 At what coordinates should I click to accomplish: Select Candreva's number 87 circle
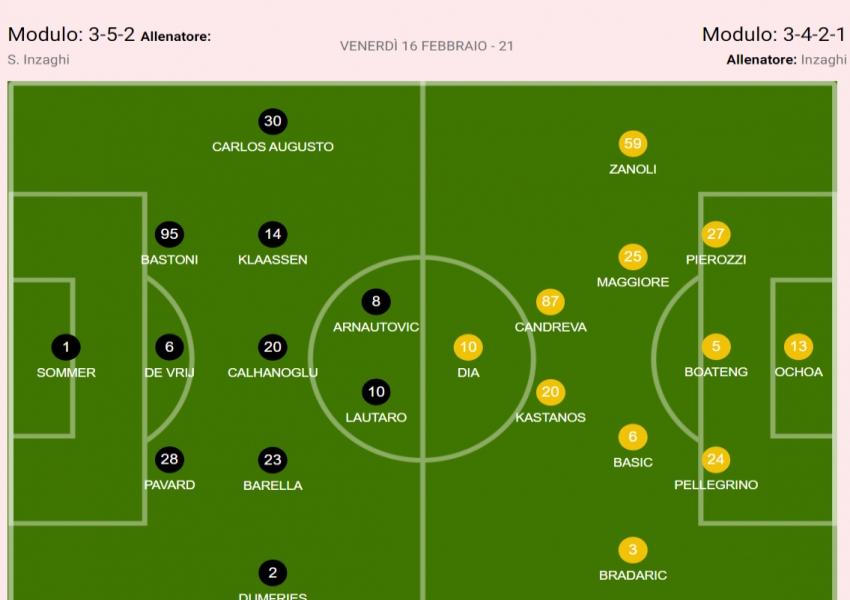(x=550, y=302)
